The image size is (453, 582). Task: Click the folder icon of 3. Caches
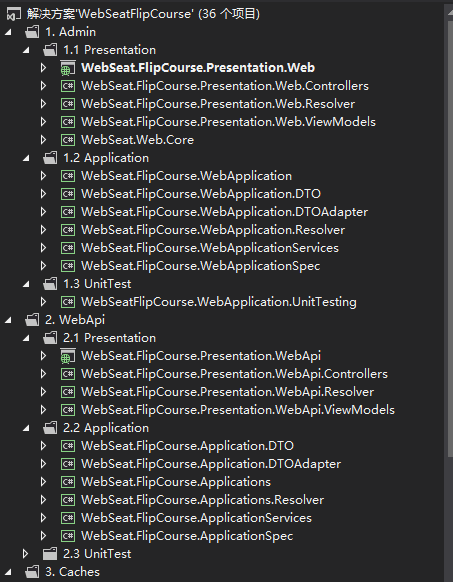[x=32, y=572]
